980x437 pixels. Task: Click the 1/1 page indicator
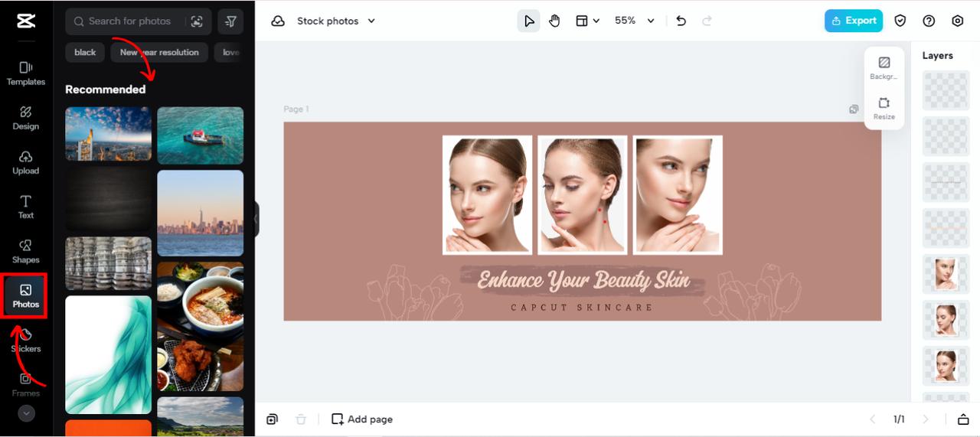899,419
